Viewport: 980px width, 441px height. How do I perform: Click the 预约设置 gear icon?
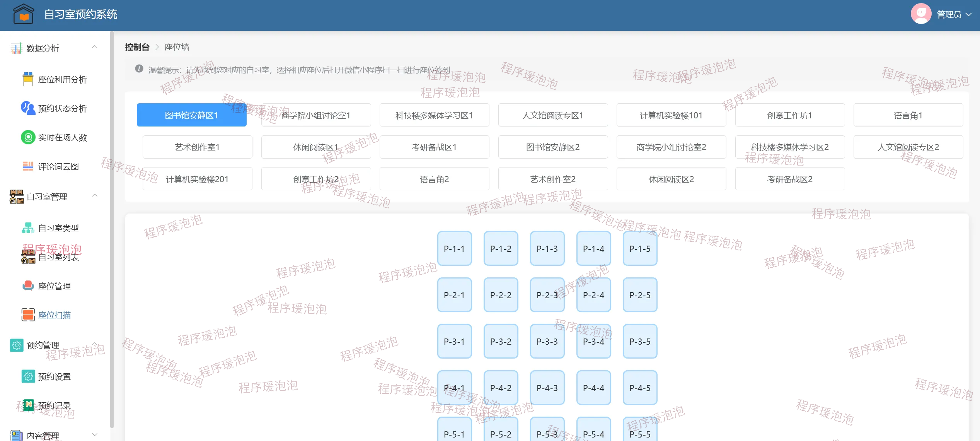28,376
